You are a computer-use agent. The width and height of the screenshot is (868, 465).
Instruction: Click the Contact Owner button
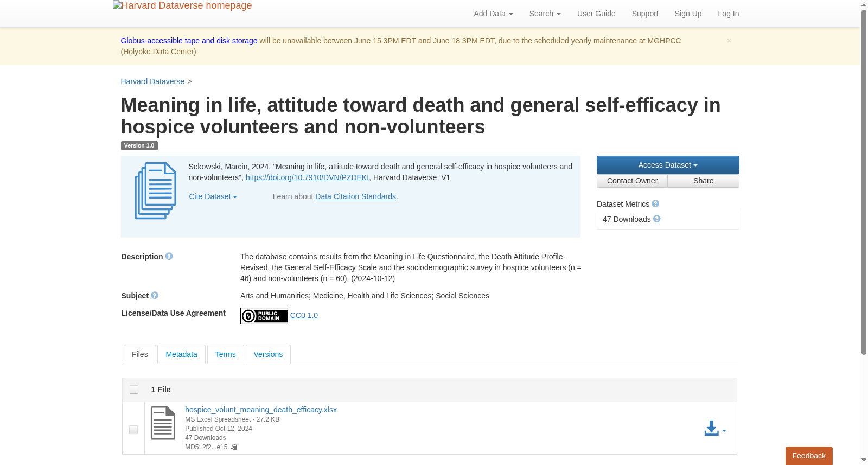632,181
